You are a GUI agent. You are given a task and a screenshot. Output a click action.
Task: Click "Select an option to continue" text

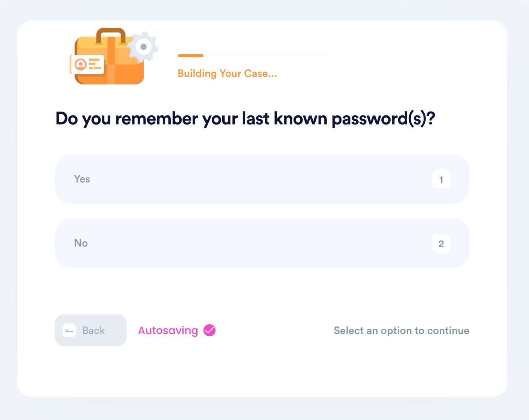coord(402,331)
